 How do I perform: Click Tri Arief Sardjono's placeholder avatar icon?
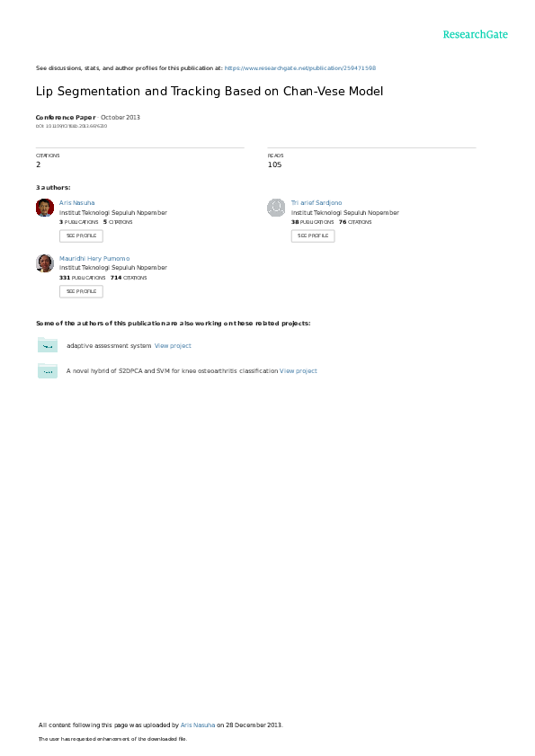(x=276, y=208)
